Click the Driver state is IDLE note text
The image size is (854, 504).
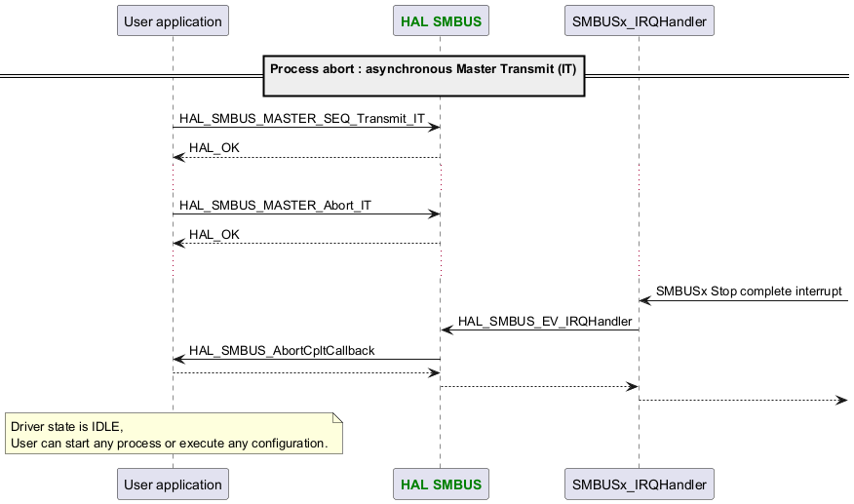point(169,436)
